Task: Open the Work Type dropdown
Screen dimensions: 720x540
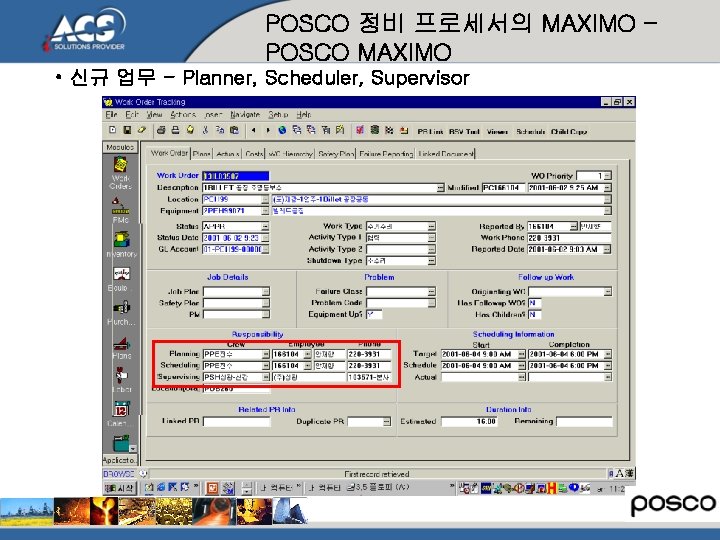Action: pyautogui.click(x=431, y=226)
